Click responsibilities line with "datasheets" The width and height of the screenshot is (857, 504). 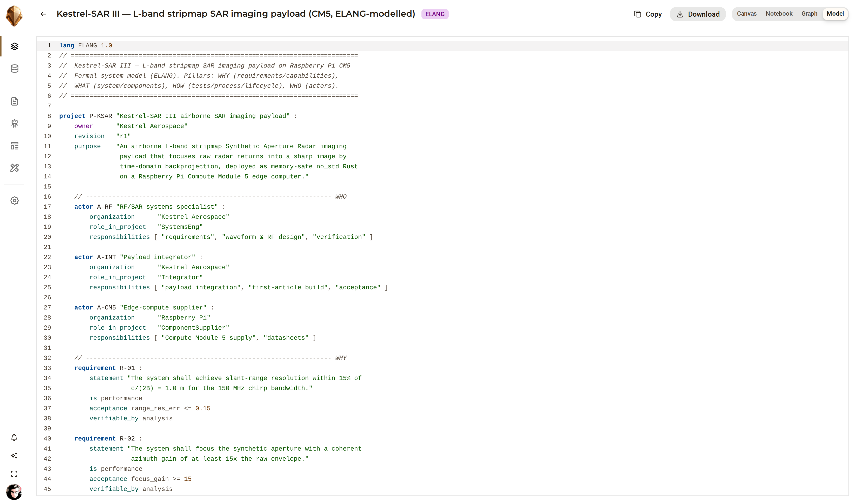click(203, 338)
